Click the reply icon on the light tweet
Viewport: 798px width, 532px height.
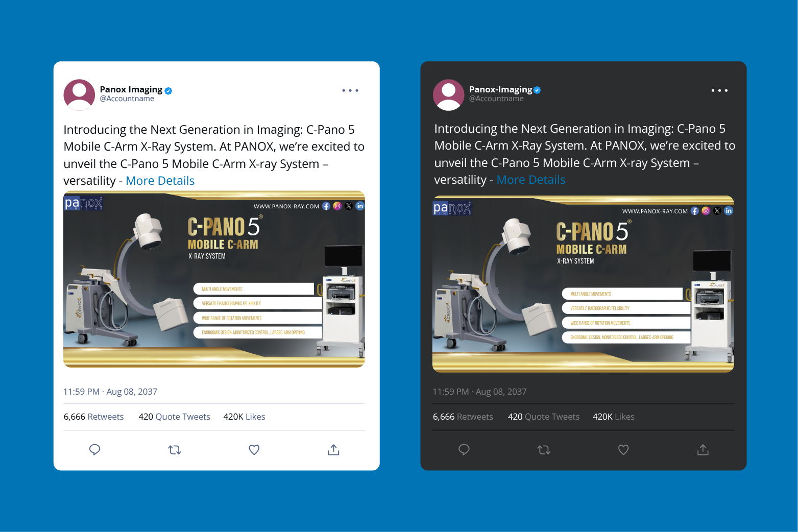pos(94,450)
